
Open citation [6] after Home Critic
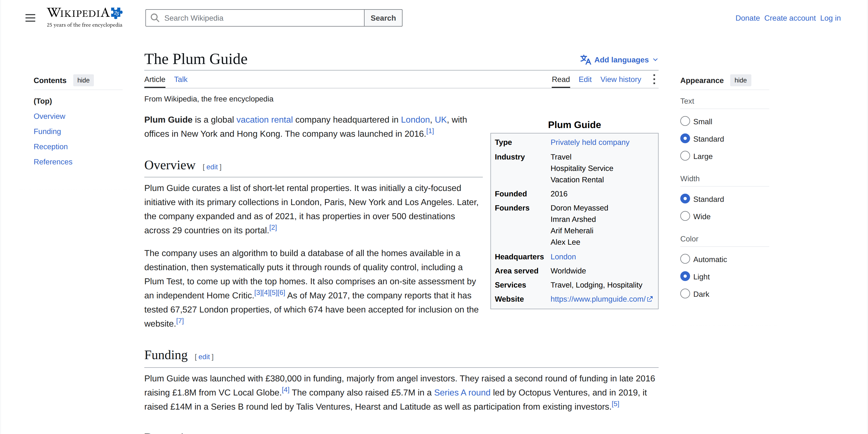point(281,293)
